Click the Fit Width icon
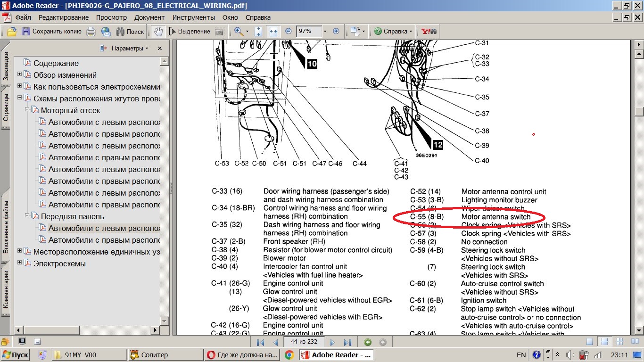 pyautogui.click(x=273, y=32)
